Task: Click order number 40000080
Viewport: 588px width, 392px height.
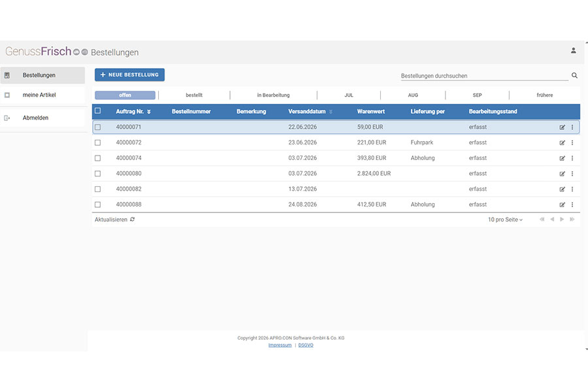Action: [129, 174]
